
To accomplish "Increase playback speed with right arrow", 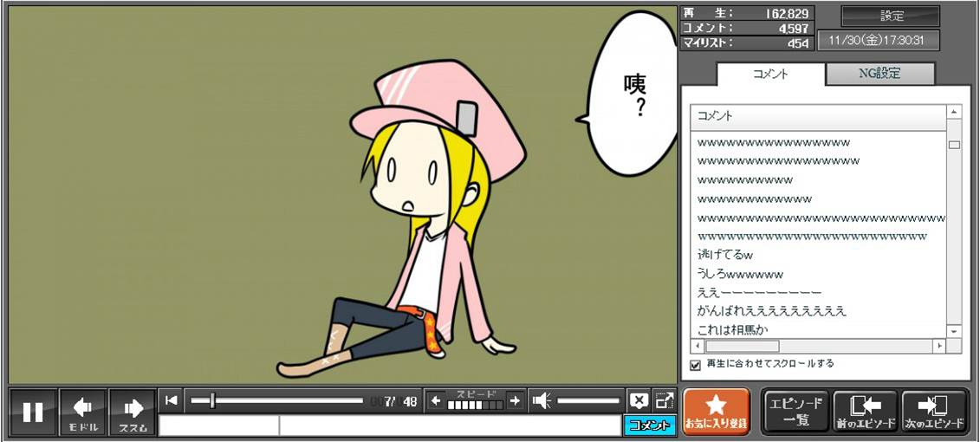I will (515, 400).
